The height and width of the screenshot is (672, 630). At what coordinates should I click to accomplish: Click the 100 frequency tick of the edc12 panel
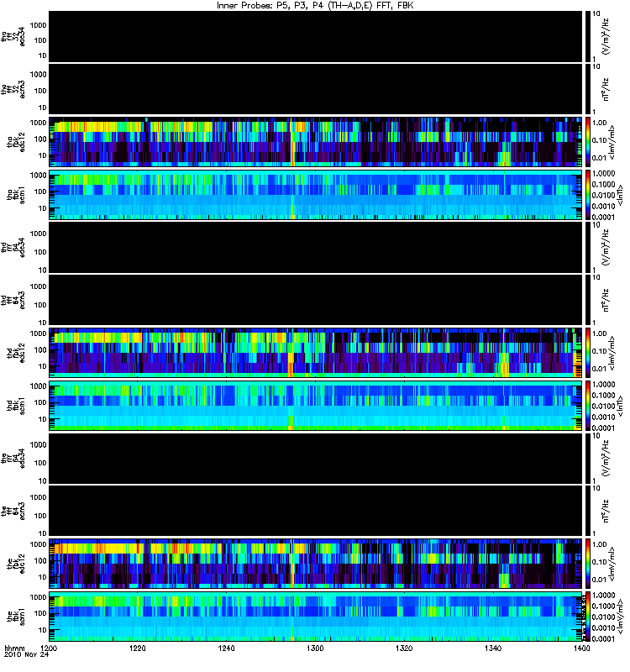tap(40, 560)
